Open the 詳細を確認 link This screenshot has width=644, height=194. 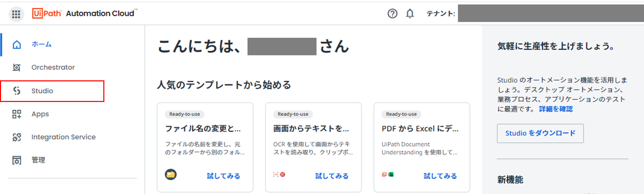click(x=556, y=109)
